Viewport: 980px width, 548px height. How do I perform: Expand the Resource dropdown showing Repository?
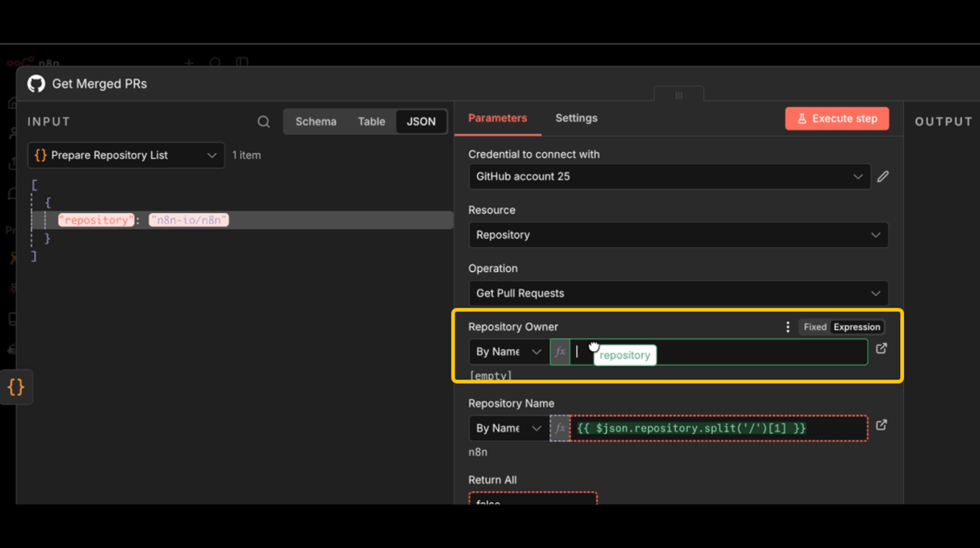pos(679,235)
